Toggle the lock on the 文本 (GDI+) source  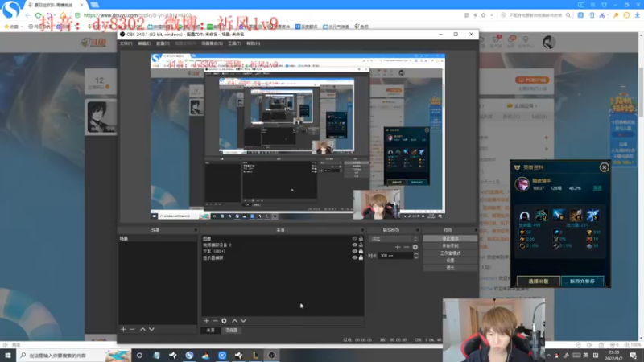click(361, 251)
